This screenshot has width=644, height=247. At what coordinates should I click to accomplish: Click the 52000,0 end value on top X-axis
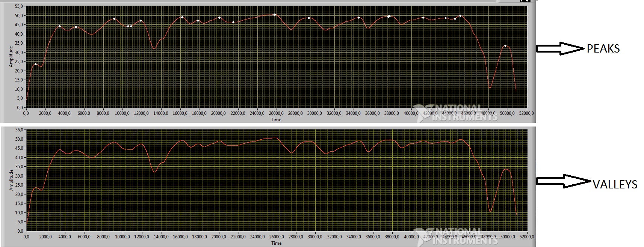coord(526,113)
